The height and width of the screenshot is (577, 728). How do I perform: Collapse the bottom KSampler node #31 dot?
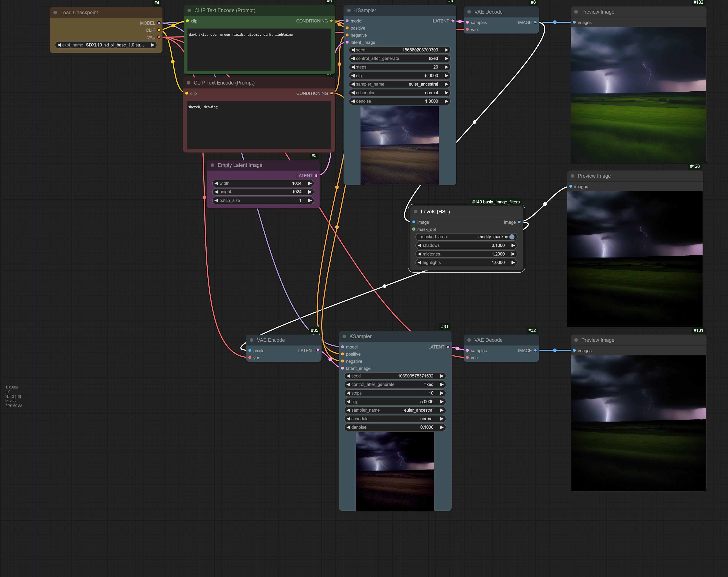(x=344, y=336)
